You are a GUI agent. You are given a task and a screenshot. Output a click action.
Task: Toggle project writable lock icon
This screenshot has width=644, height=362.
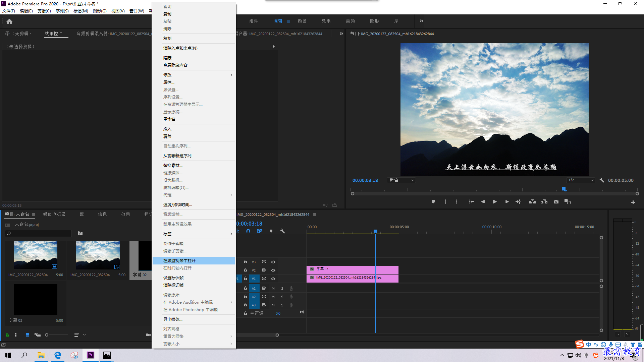point(7,335)
